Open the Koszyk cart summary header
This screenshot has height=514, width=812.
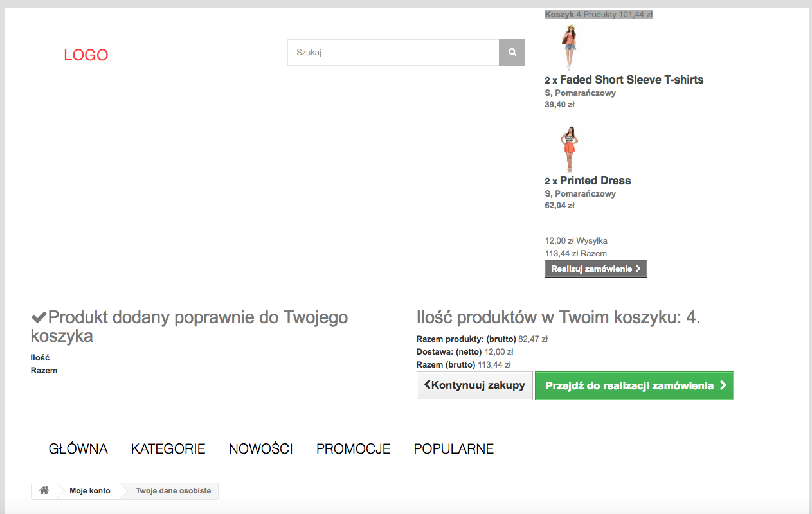(598, 15)
